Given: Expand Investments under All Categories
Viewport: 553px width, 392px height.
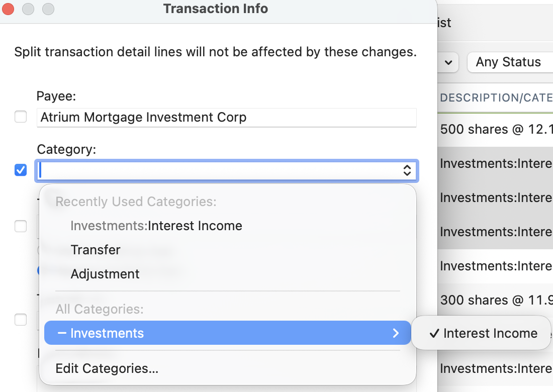Looking at the screenshot, I should (x=227, y=333).
